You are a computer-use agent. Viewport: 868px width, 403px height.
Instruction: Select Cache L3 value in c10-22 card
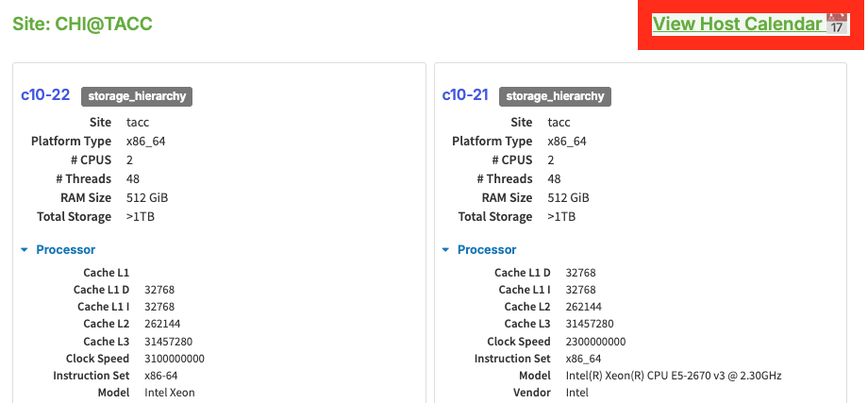coord(168,342)
